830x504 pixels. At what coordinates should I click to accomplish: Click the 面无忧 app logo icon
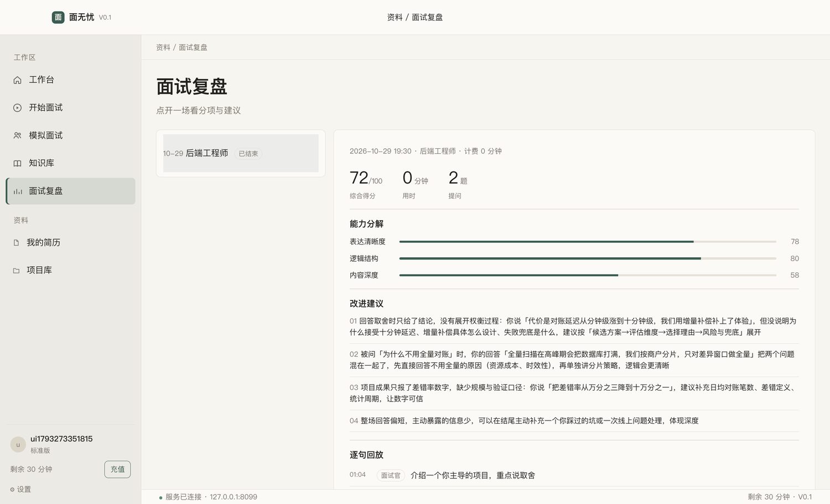point(58,17)
